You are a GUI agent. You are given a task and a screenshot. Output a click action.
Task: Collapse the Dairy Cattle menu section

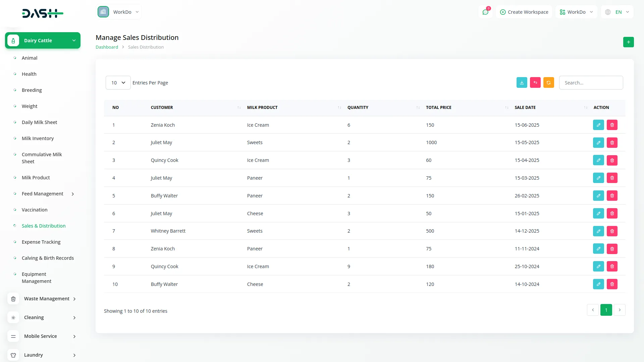click(43, 41)
